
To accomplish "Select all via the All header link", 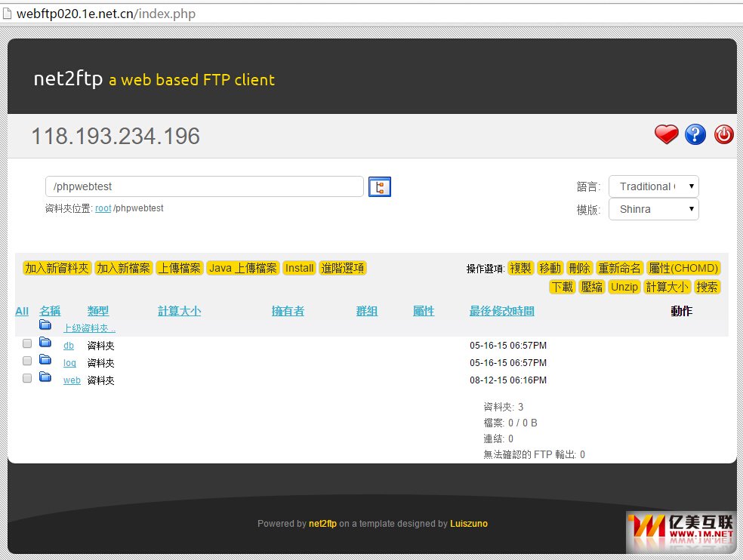I will (x=22, y=311).
